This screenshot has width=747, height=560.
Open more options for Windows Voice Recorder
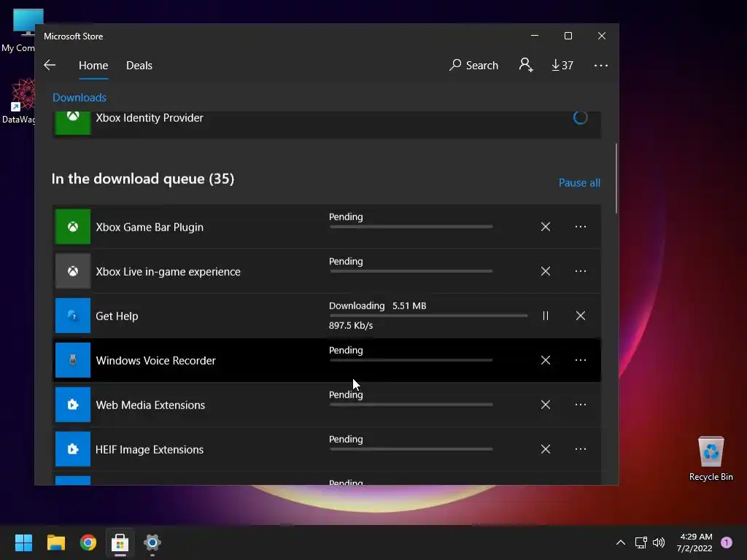pos(580,360)
